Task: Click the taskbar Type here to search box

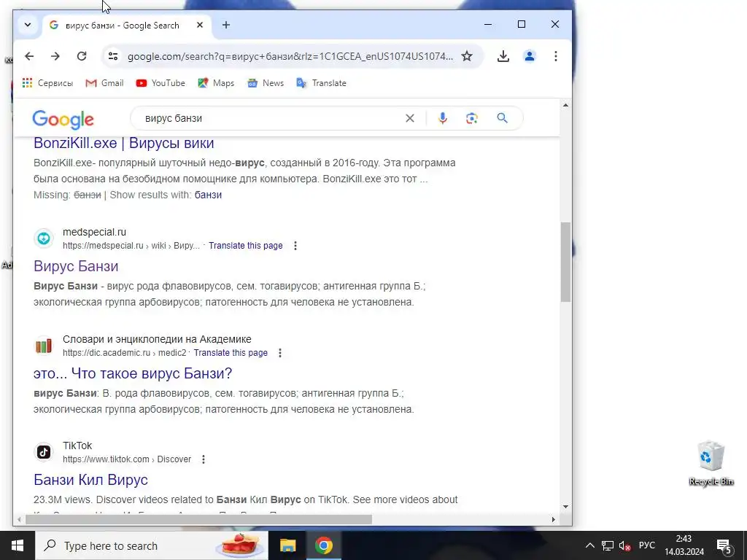Action: 152,545
